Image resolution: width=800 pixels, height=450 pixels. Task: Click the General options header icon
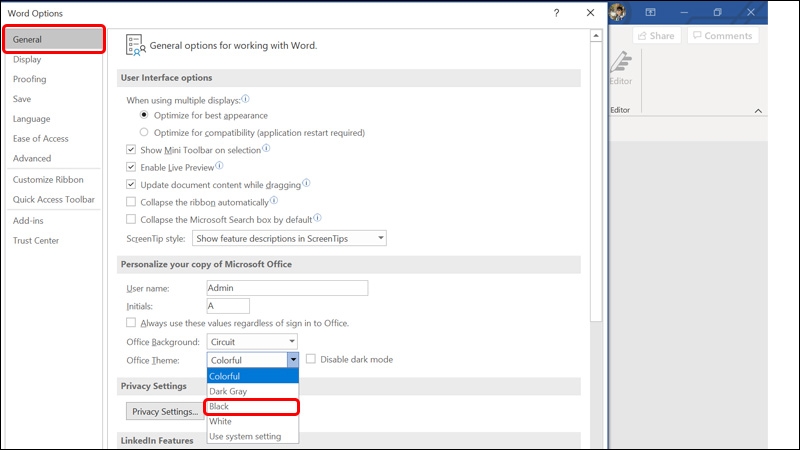click(x=135, y=45)
